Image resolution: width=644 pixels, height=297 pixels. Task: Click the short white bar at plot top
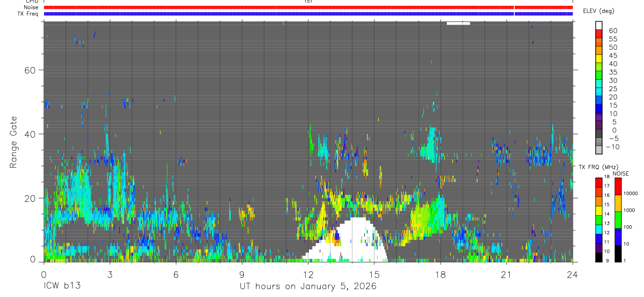(458, 23)
